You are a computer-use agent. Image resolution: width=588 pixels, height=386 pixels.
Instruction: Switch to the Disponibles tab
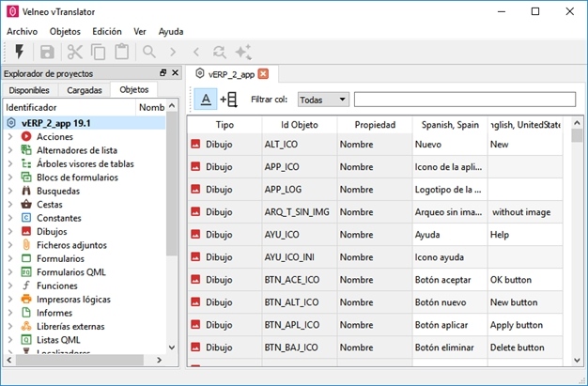[x=29, y=90]
